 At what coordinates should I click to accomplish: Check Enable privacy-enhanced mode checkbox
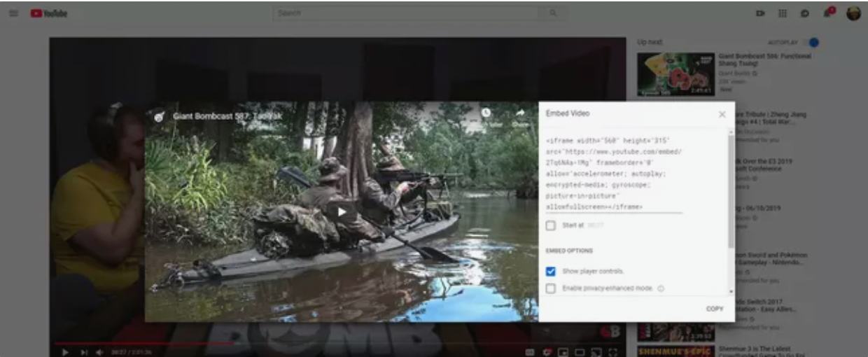pos(551,288)
